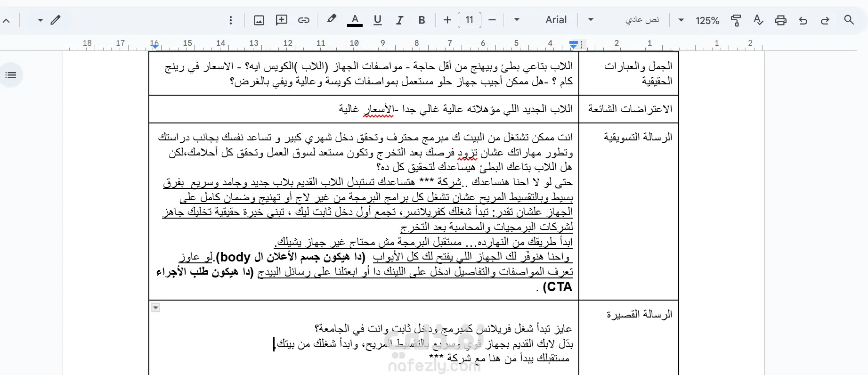Image resolution: width=868 pixels, height=375 pixels.
Task: Toggle italic formatting
Action: (x=399, y=20)
